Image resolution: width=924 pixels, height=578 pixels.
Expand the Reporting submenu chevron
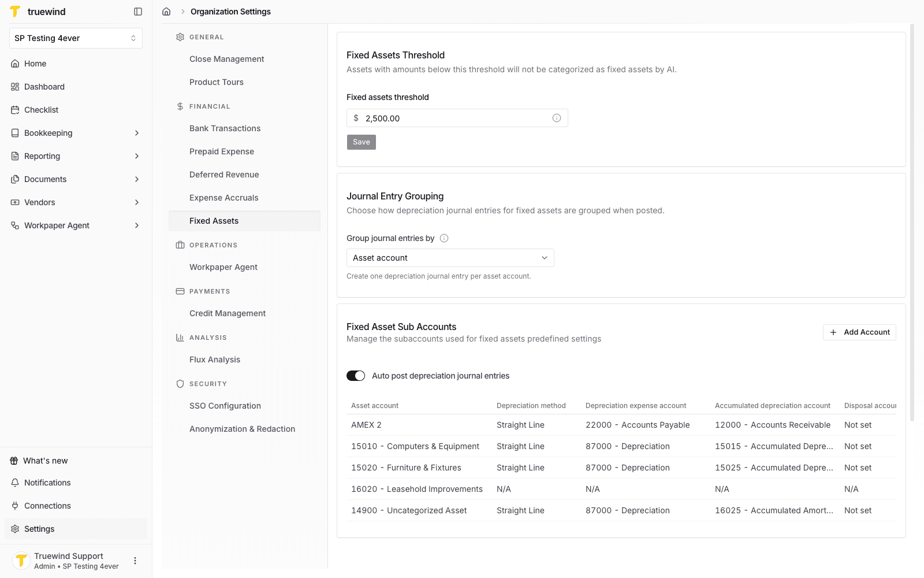(x=137, y=156)
